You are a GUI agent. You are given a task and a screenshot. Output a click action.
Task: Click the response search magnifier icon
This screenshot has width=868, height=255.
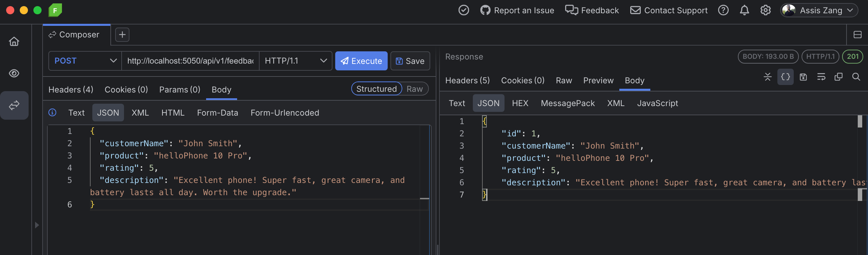click(856, 77)
